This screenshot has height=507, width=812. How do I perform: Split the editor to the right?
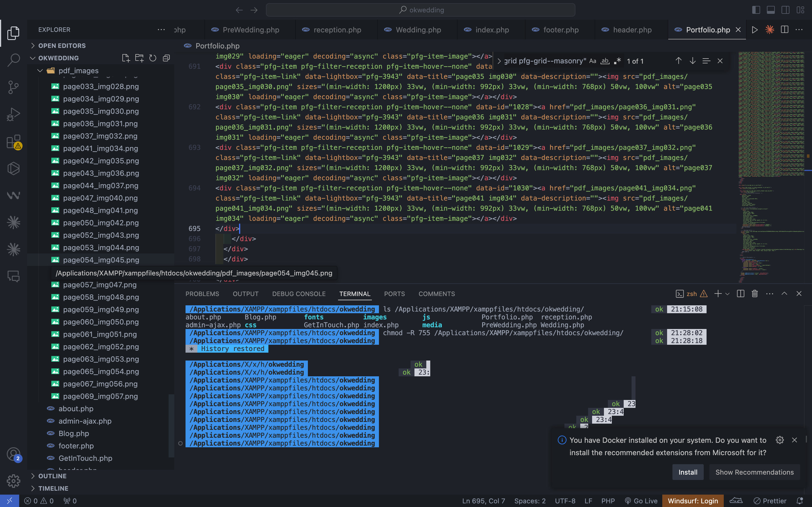point(784,30)
